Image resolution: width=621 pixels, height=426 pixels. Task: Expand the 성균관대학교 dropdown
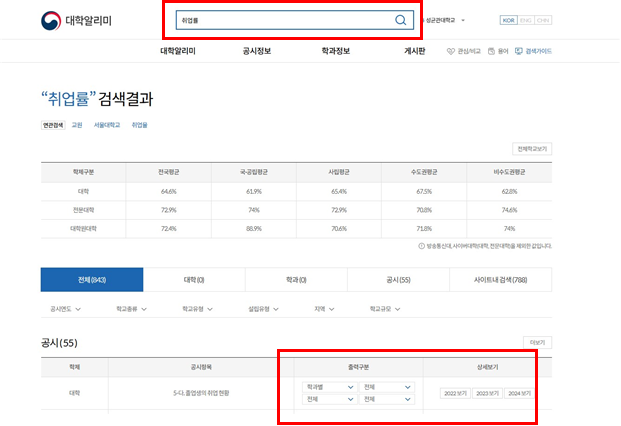pyautogui.click(x=476, y=20)
